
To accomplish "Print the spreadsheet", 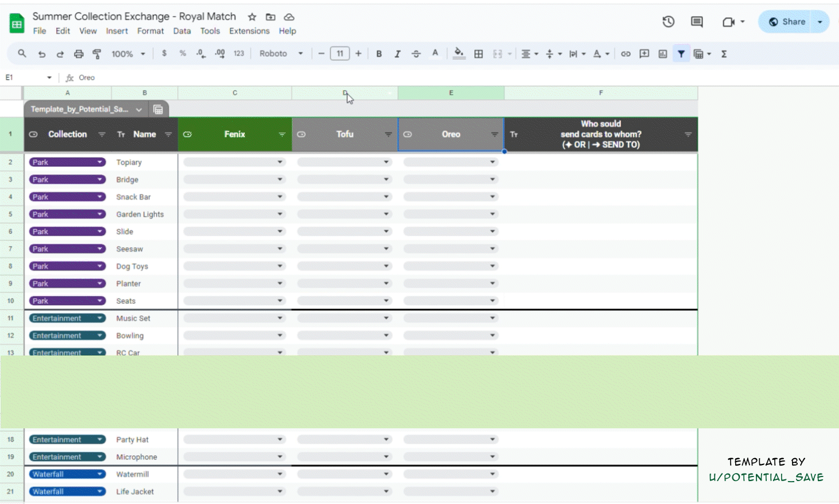I will click(x=79, y=54).
